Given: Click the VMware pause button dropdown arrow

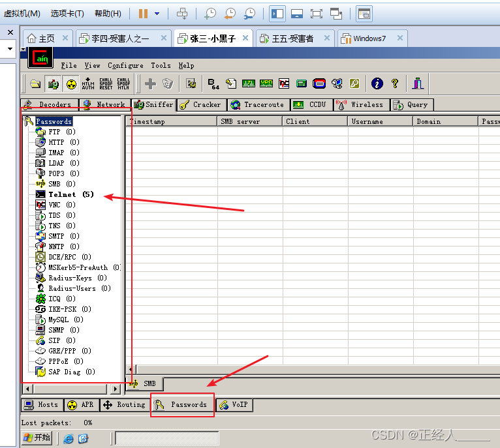Looking at the screenshot, I should click(157, 14).
